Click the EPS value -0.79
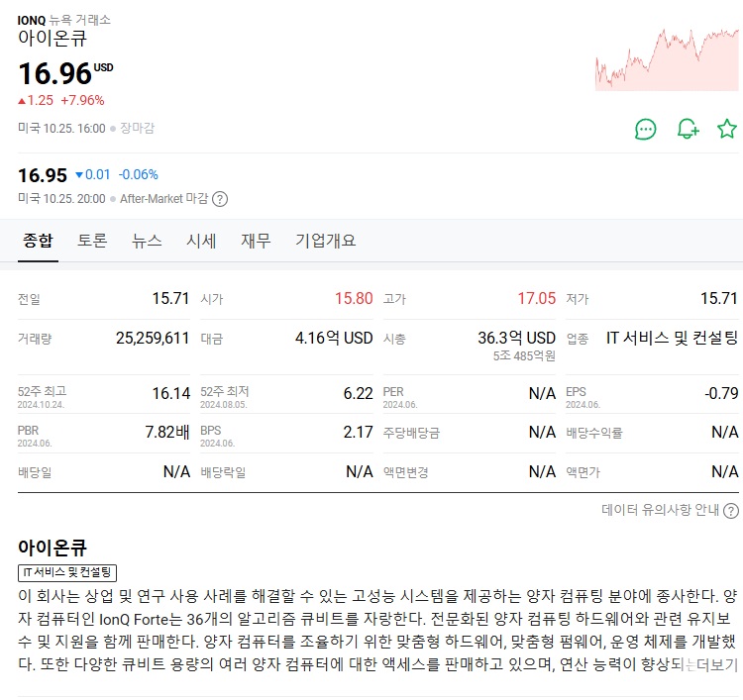 click(x=721, y=393)
